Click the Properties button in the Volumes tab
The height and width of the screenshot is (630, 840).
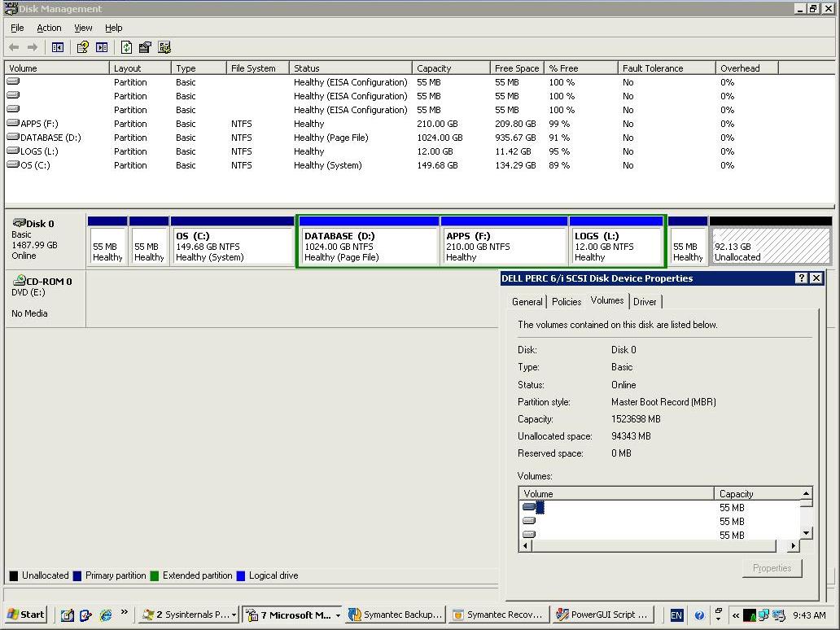click(x=772, y=568)
